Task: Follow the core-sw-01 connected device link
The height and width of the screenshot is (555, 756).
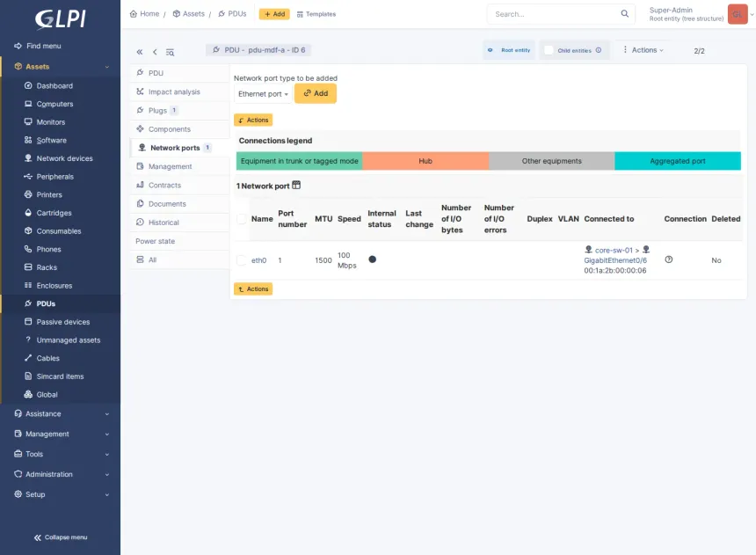Action: (x=614, y=250)
